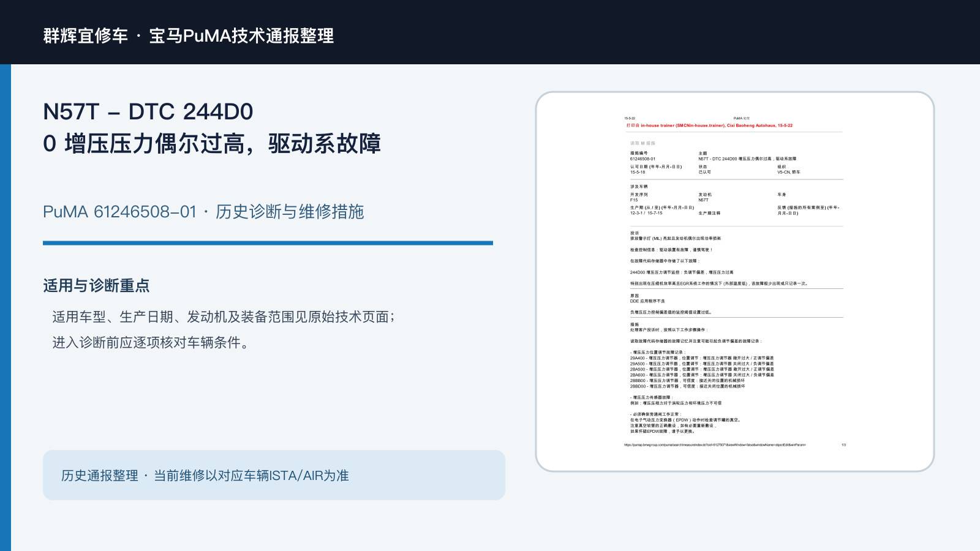Click the blue vertical accent bar at left edge

click(6, 307)
